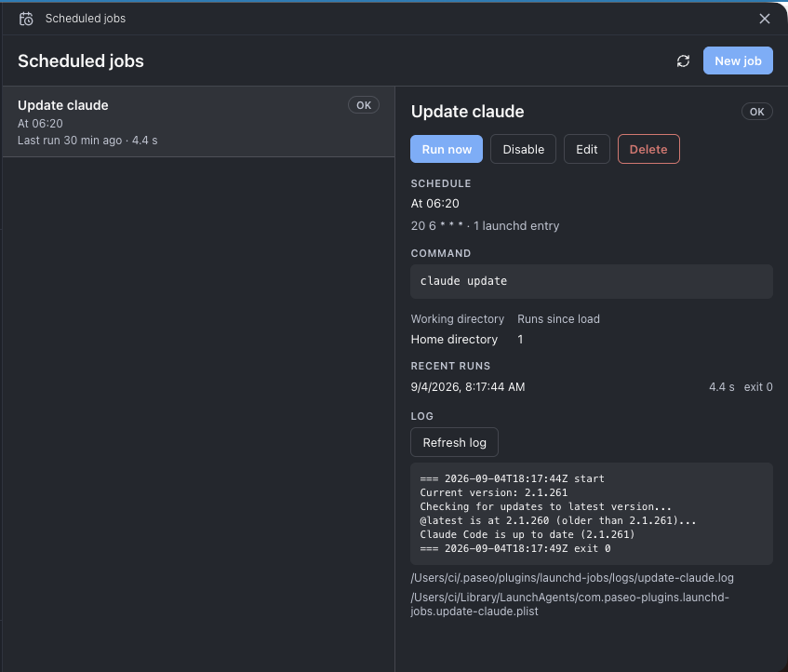Click the cron expression launchd entry text
The height and width of the screenshot is (672, 788).
click(485, 226)
